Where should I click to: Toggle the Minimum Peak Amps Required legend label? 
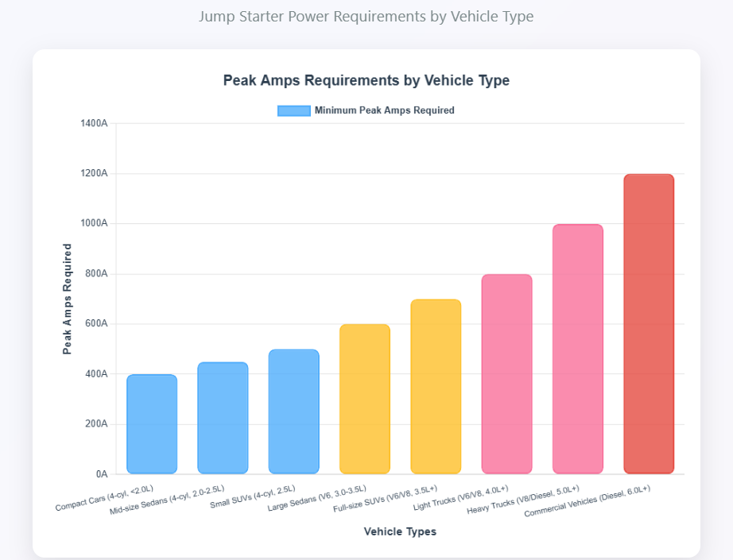384,110
